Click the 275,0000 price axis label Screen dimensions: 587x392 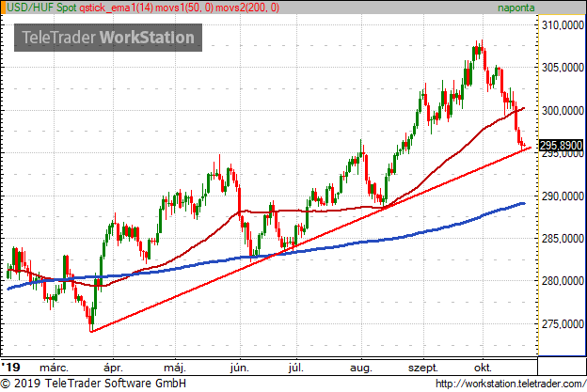pos(563,324)
